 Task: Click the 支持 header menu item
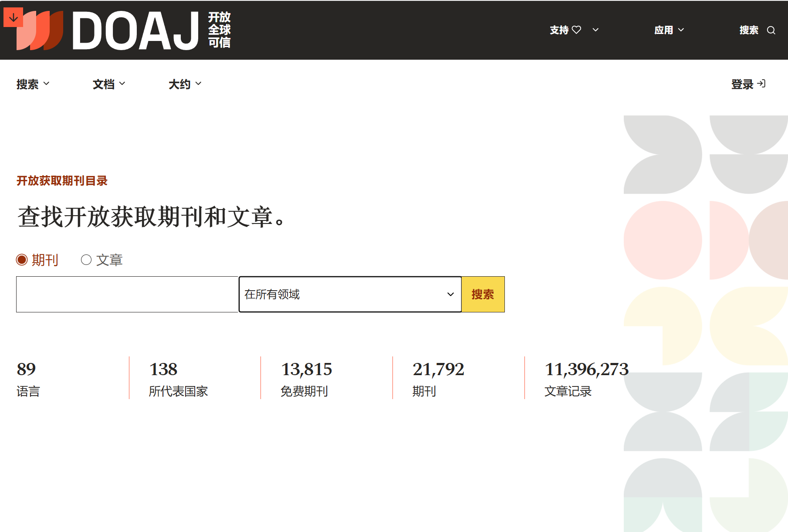click(559, 30)
